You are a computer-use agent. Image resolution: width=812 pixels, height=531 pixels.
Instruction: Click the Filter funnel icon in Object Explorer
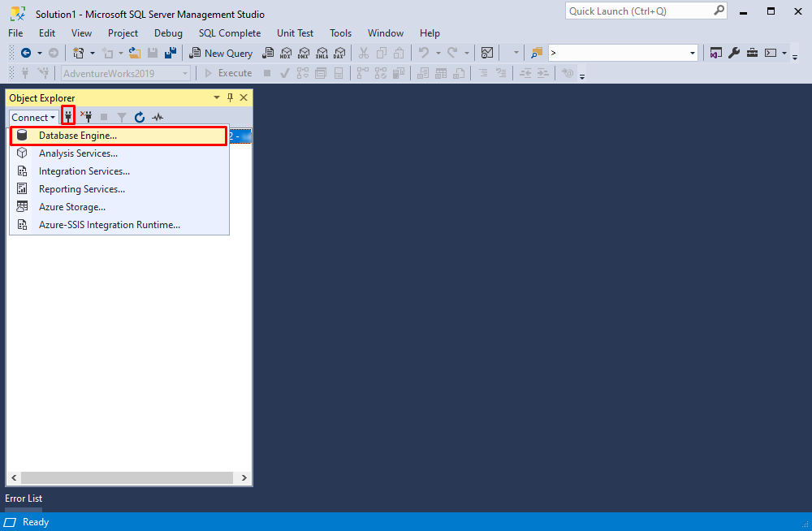122,117
